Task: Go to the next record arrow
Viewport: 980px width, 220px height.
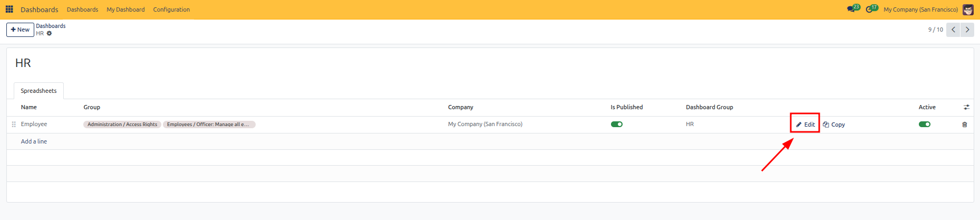Action: click(967, 30)
